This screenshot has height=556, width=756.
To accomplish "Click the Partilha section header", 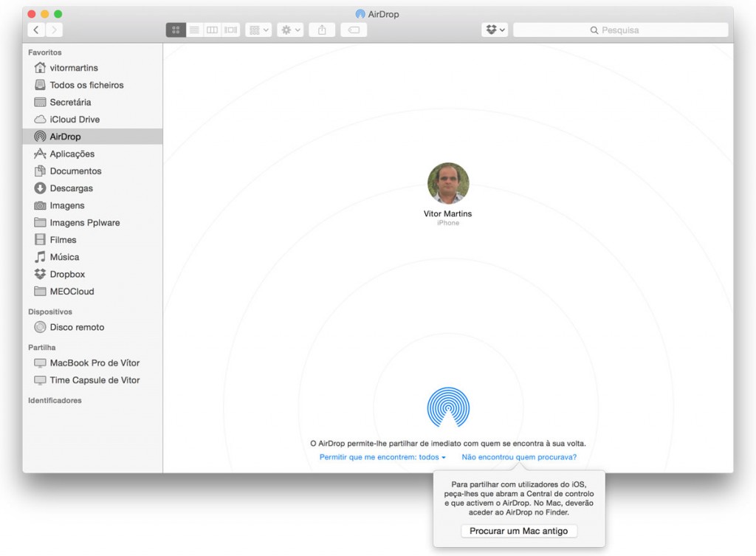I will coord(41,348).
